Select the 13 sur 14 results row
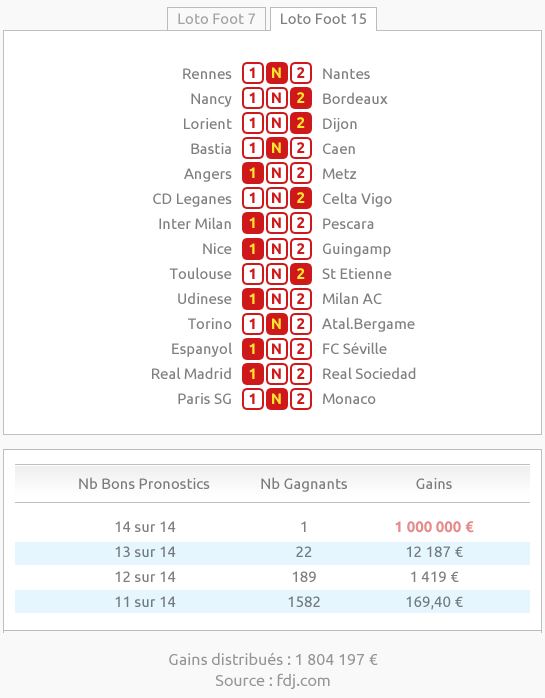The width and height of the screenshot is (545, 698). coord(272,552)
